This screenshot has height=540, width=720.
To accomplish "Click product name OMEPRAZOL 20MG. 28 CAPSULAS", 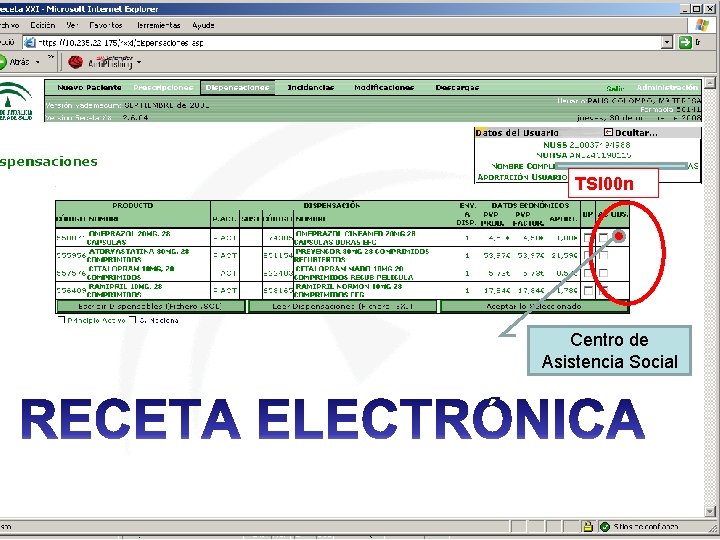I will tap(129, 238).
